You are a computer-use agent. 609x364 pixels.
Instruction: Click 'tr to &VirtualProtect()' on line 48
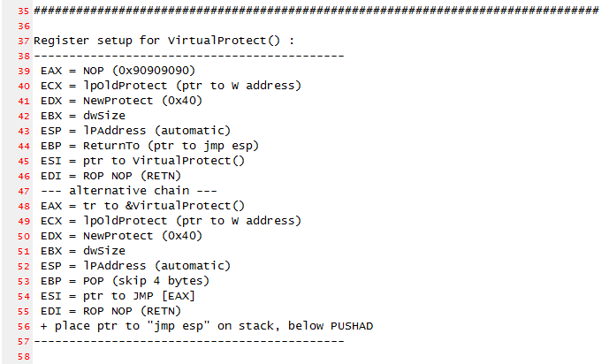(164, 206)
